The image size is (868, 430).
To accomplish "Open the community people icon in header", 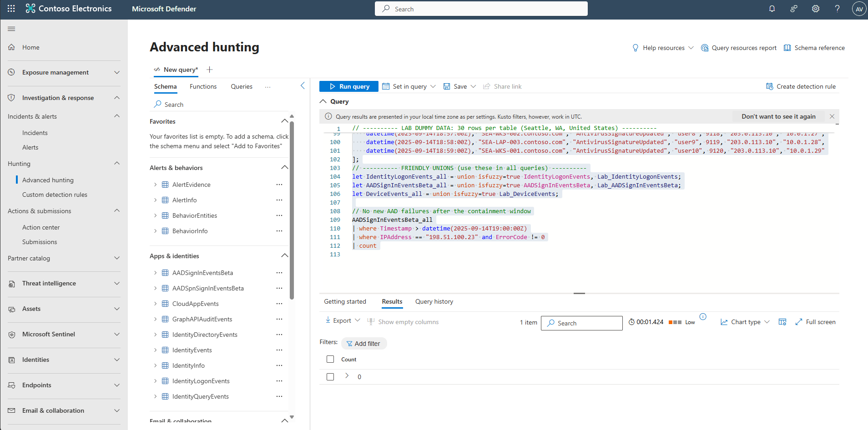I will (x=794, y=9).
